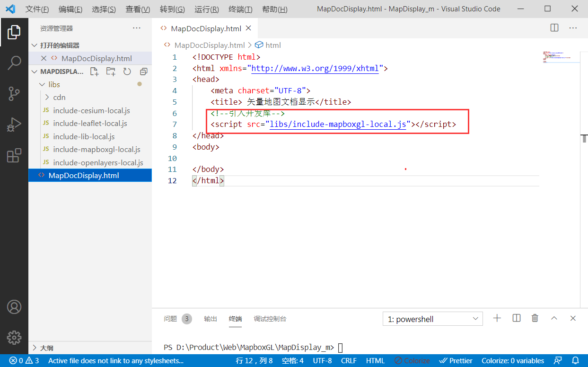The height and width of the screenshot is (367, 588).
Task: Expand the cdn folder
Action: pyautogui.click(x=90, y=97)
